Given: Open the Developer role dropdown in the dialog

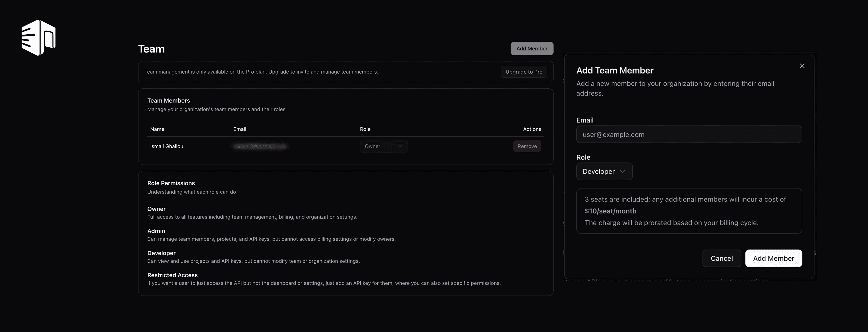Looking at the screenshot, I should (x=604, y=171).
